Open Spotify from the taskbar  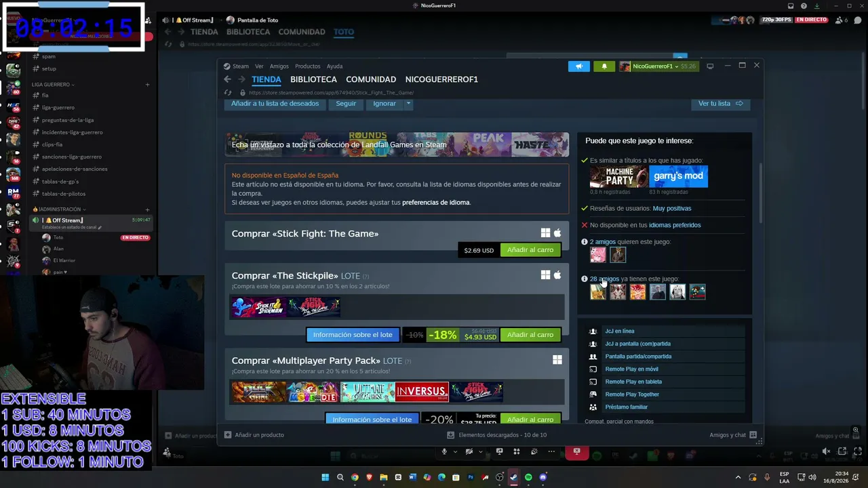coord(528,477)
